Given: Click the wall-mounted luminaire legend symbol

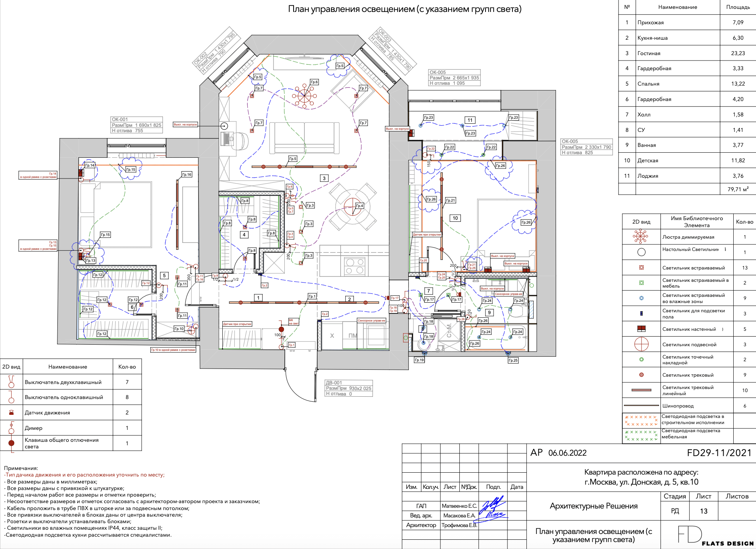Looking at the screenshot, I should click(x=641, y=328).
